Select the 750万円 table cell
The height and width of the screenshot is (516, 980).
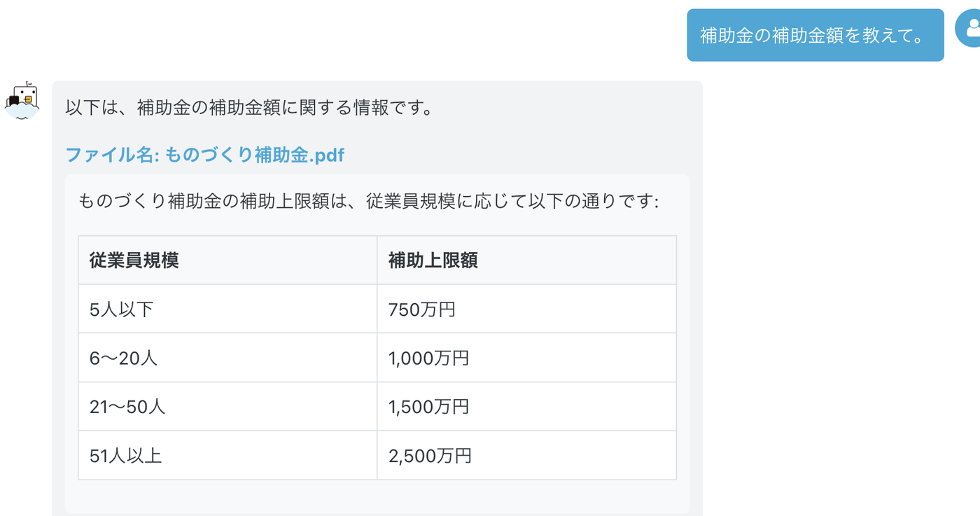[x=526, y=309]
